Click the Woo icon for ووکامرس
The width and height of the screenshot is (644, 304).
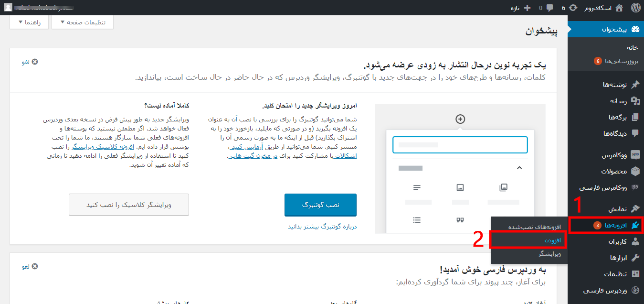tap(635, 155)
